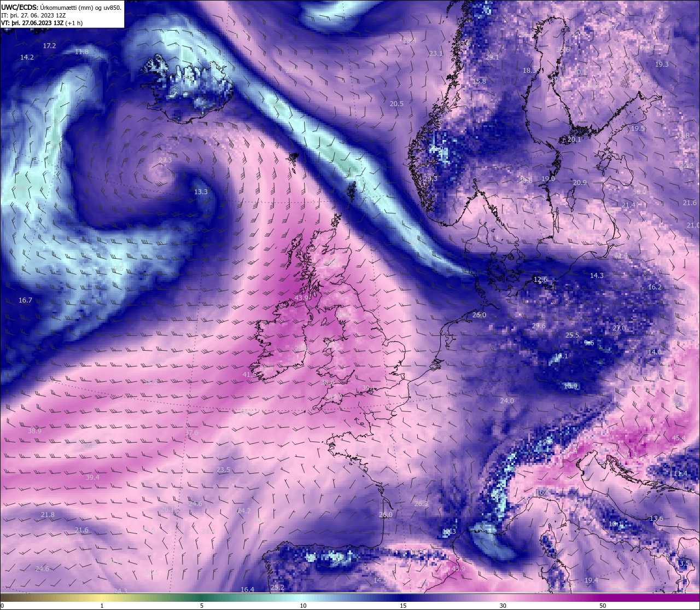This screenshot has width=700, height=610.
Task: Click tick label 15 on the color scale
Action: pos(403,606)
